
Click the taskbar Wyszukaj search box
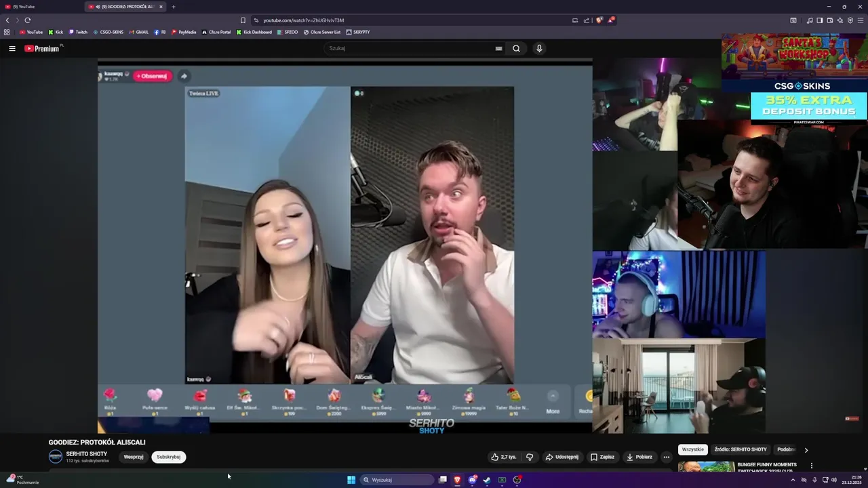tap(398, 480)
